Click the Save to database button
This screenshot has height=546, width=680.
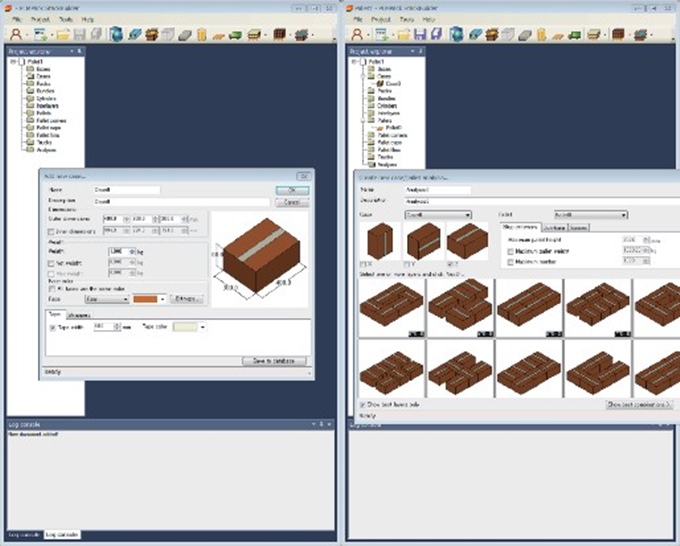point(276,360)
